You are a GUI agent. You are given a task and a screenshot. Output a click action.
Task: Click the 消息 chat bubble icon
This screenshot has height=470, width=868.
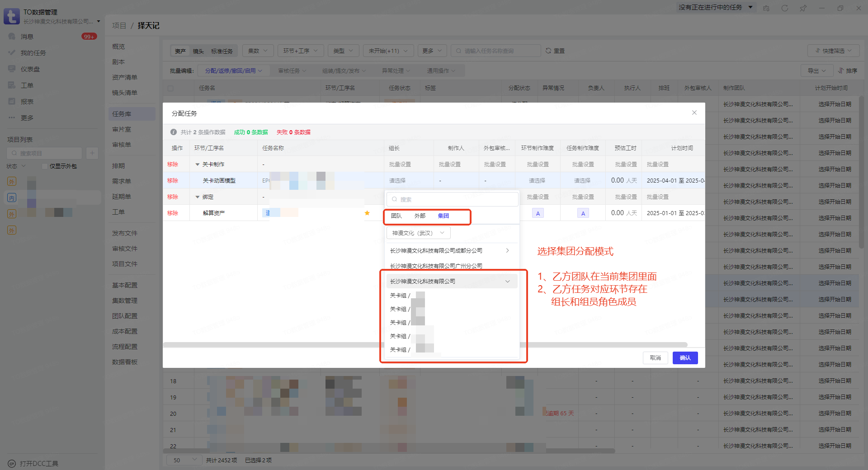[12, 37]
